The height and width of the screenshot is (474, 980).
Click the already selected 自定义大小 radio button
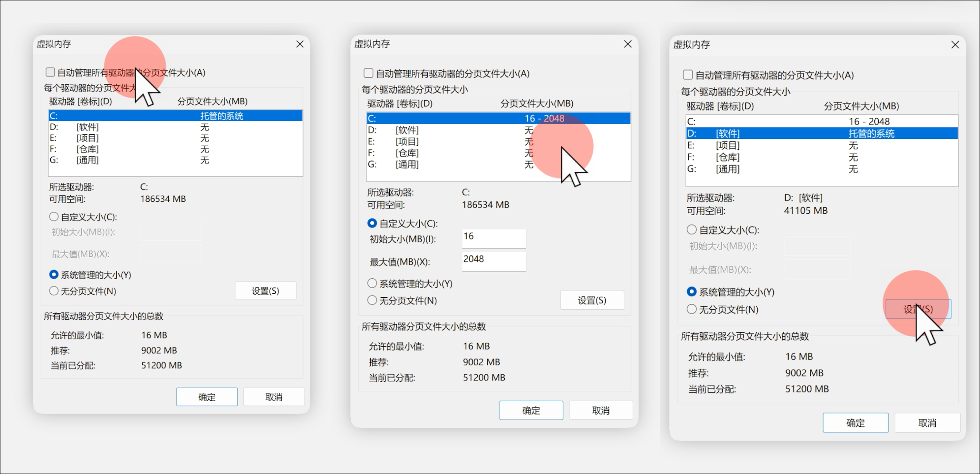(372, 224)
